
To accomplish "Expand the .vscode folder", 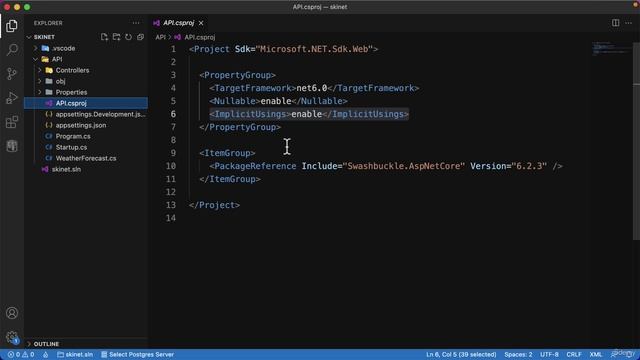I will coord(36,48).
